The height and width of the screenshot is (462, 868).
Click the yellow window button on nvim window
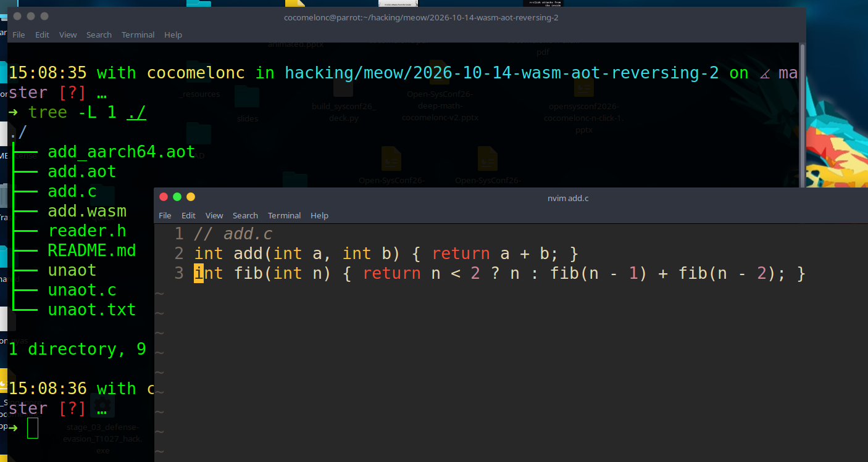[191, 197]
